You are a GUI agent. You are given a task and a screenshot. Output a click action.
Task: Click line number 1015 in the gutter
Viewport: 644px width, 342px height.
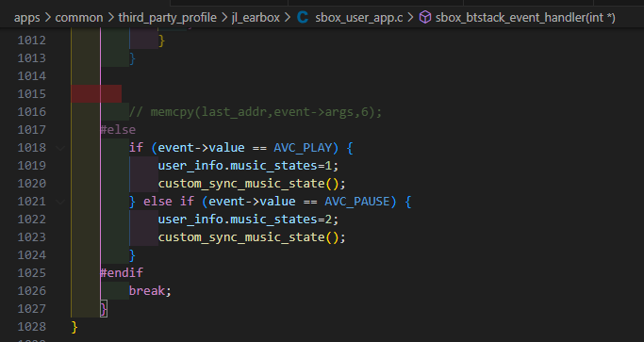coord(32,94)
